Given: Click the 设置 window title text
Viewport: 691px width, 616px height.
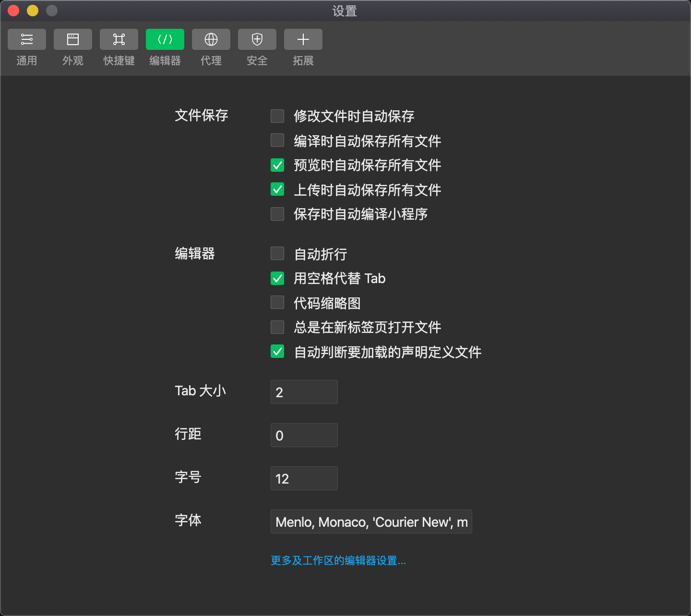Looking at the screenshot, I should click(x=345, y=11).
